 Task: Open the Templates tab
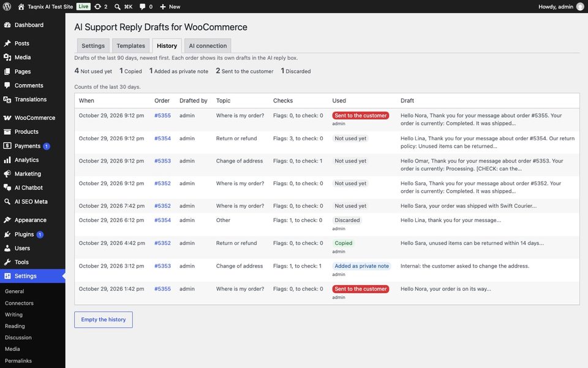(130, 46)
